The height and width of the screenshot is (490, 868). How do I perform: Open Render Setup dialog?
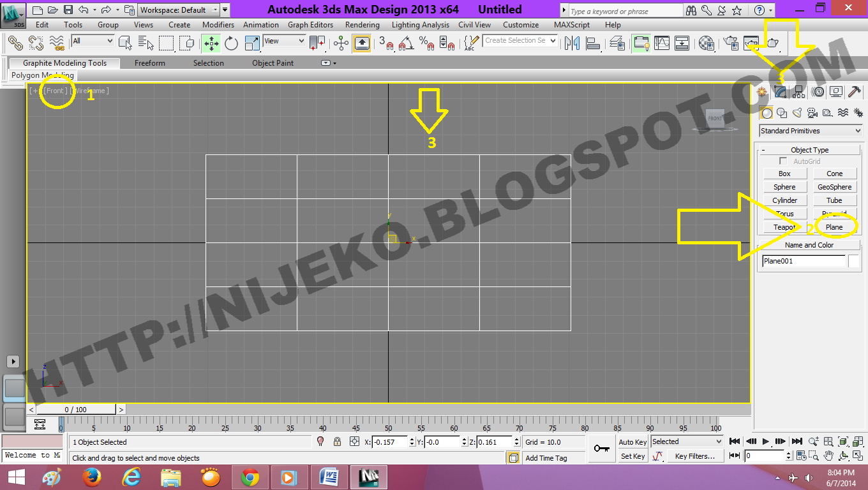[x=731, y=43]
